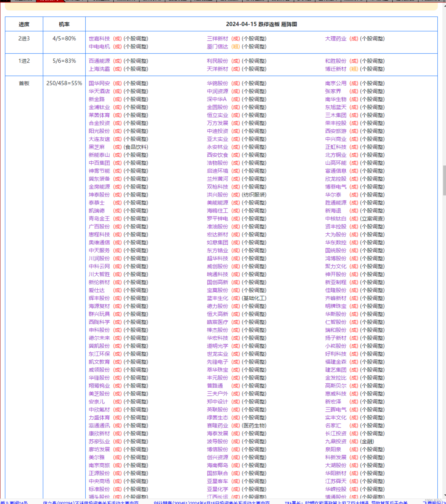The width and height of the screenshot is (446, 504).
Task: Open the 华锦股份 stock link
Action: point(218,83)
